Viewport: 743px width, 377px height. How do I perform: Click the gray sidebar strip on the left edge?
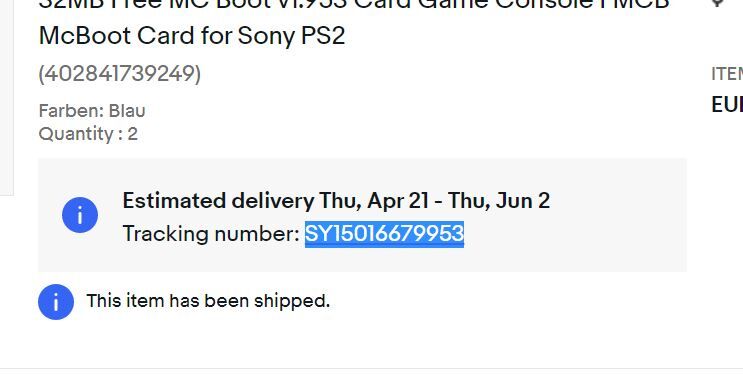7,97
